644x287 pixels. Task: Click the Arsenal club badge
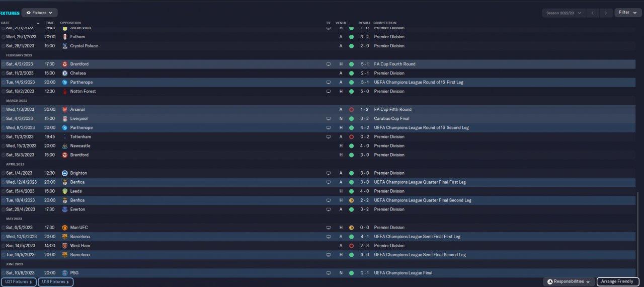click(64, 109)
